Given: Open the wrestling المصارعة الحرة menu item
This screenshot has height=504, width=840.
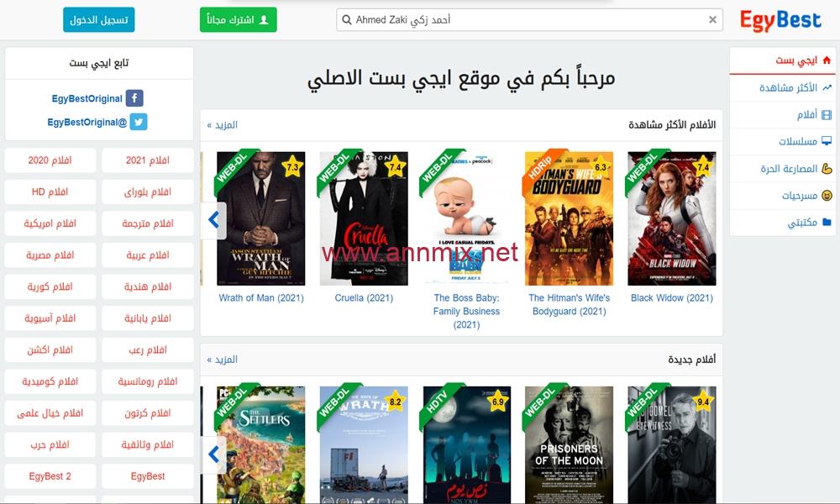Looking at the screenshot, I should pos(782,169).
